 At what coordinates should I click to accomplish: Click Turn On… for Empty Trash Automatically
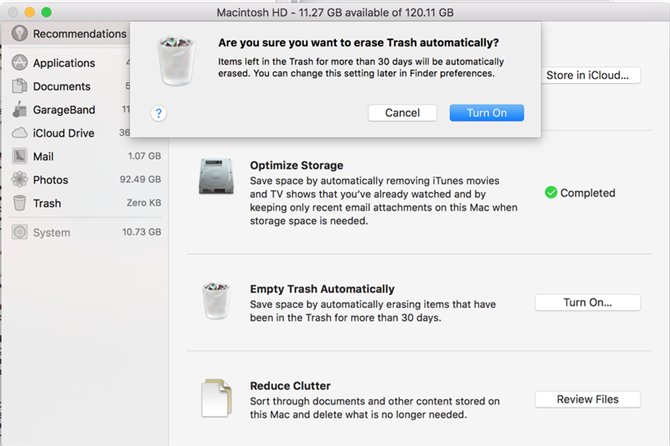tap(588, 302)
